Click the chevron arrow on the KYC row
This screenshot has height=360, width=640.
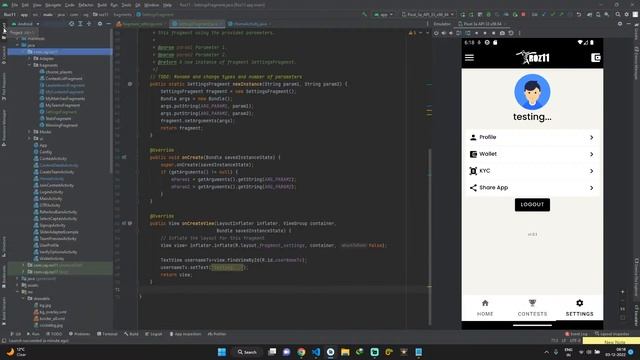click(x=591, y=171)
